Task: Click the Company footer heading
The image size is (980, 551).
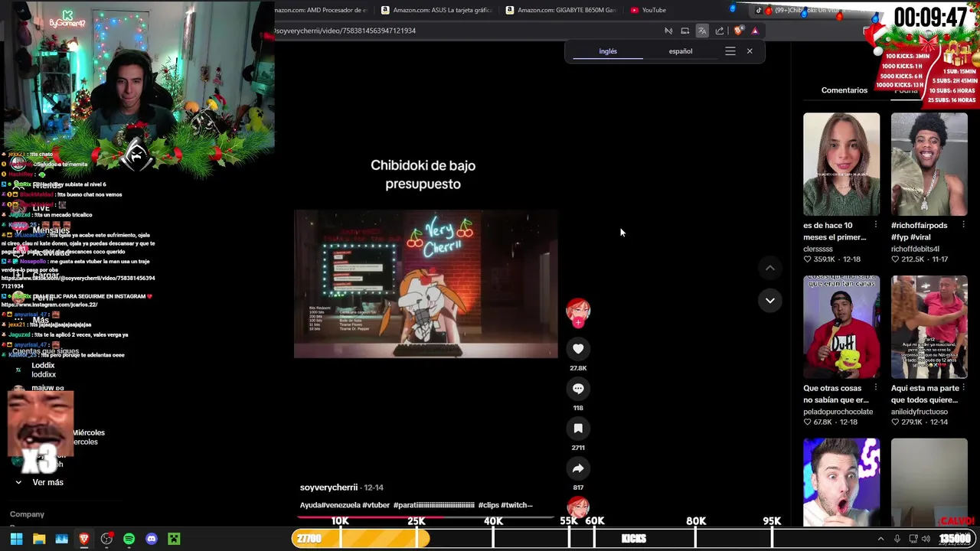Action: (x=27, y=514)
